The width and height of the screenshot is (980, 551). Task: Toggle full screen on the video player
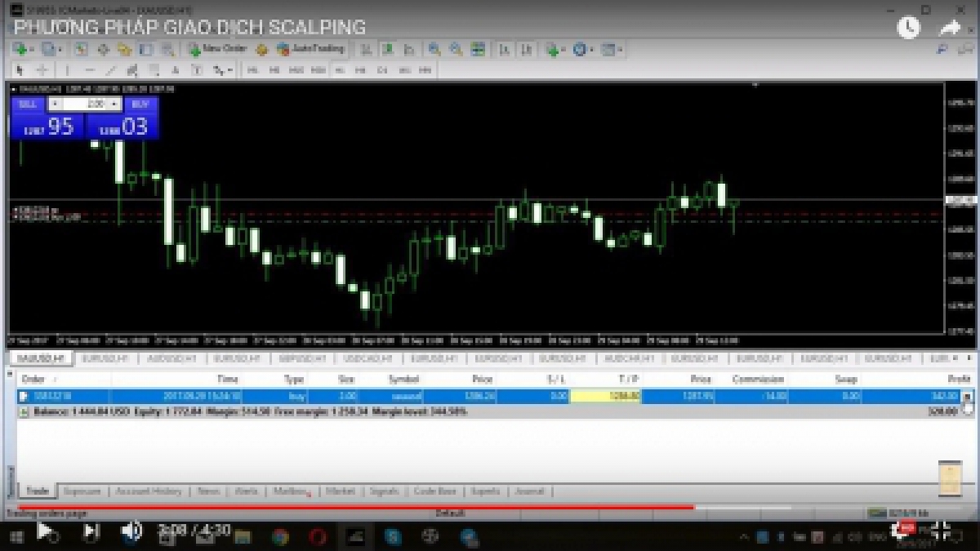tap(940, 531)
